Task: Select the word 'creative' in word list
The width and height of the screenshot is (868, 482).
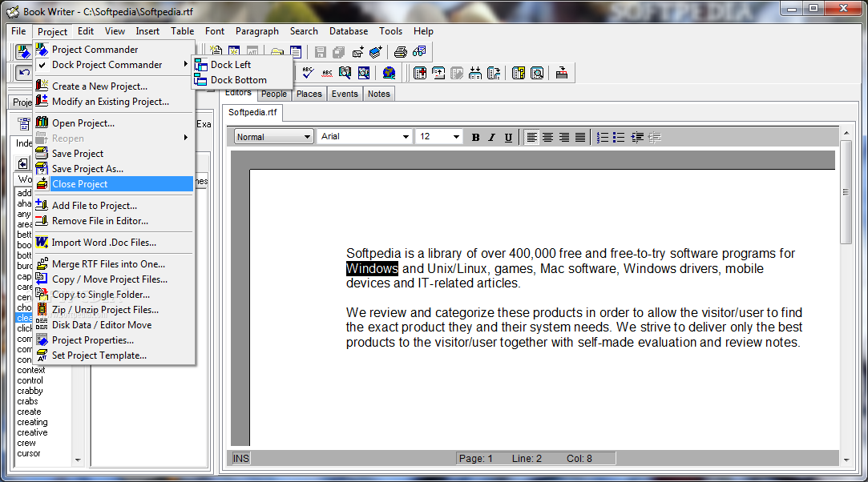Action: 32,433
